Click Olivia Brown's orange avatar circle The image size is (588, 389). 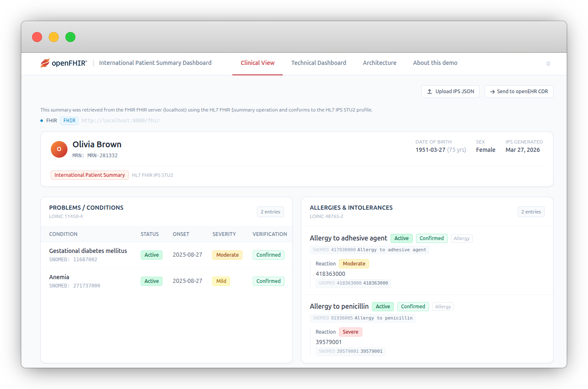click(59, 149)
